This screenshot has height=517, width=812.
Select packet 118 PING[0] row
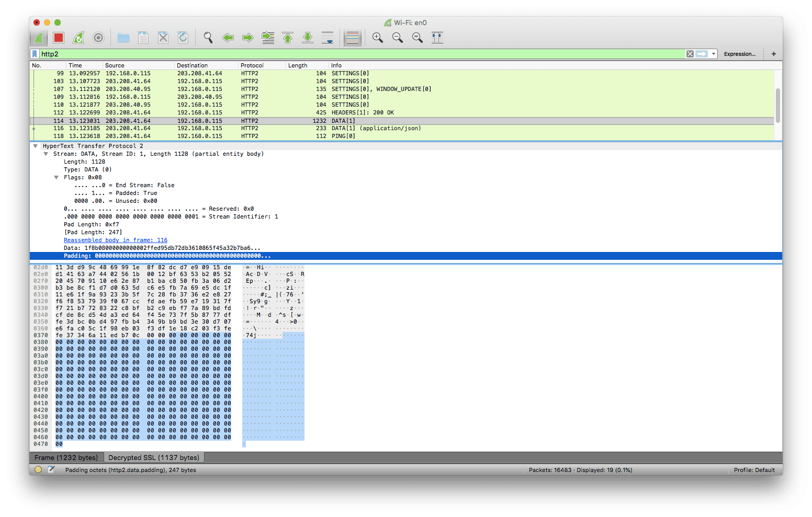(x=402, y=136)
